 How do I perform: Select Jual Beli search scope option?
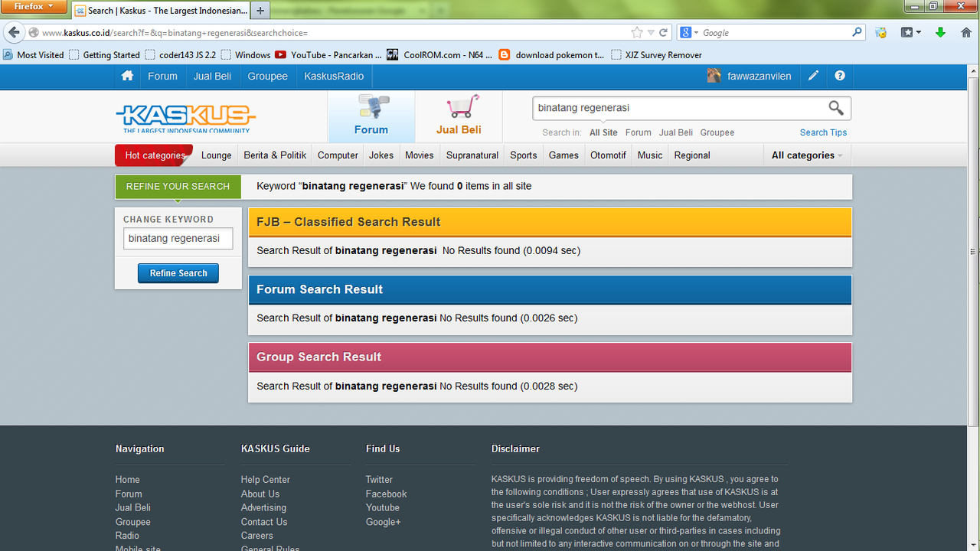click(675, 132)
